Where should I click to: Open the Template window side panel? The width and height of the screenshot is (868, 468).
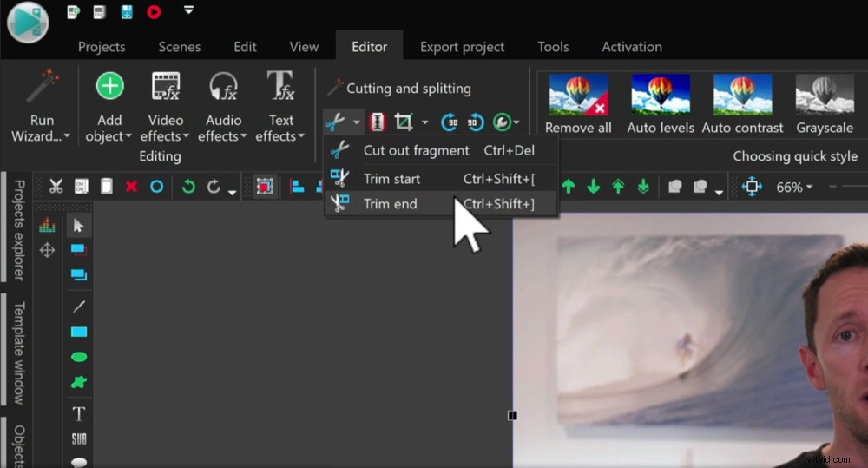click(18, 353)
